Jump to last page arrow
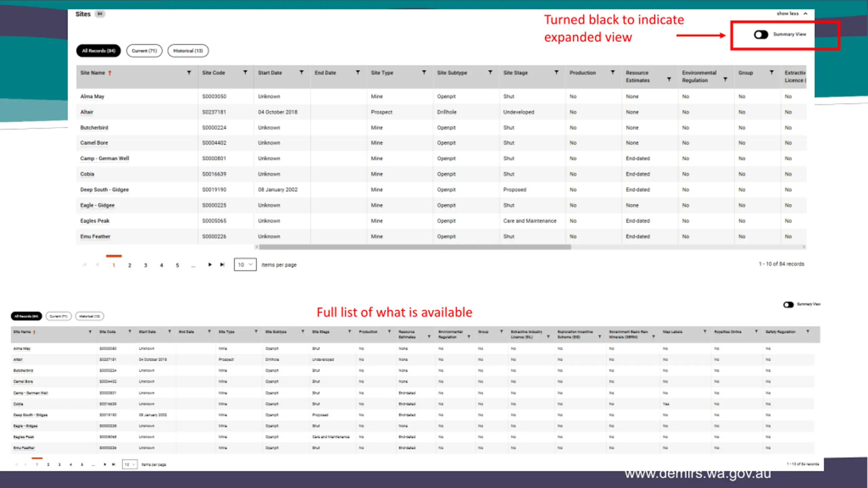868x488 pixels. [222, 265]
